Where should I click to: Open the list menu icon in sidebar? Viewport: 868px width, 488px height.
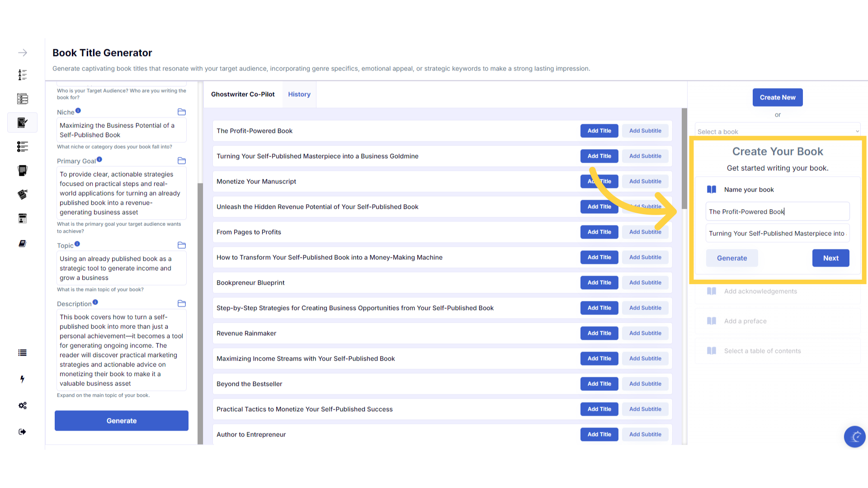coord(22,353)
